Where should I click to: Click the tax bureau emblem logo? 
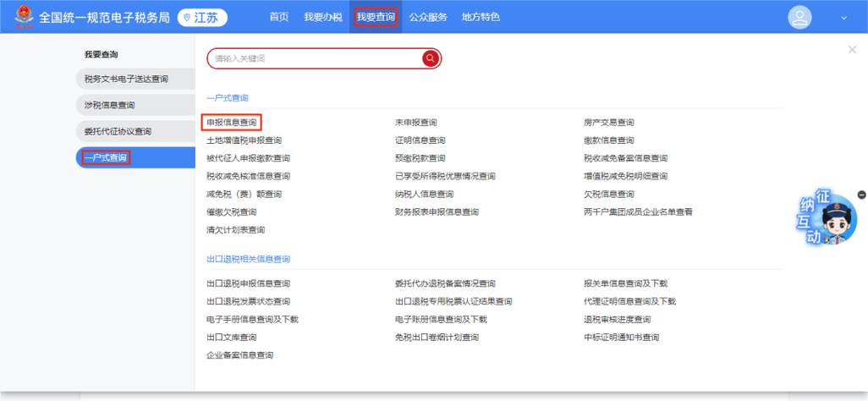(24, 17)
